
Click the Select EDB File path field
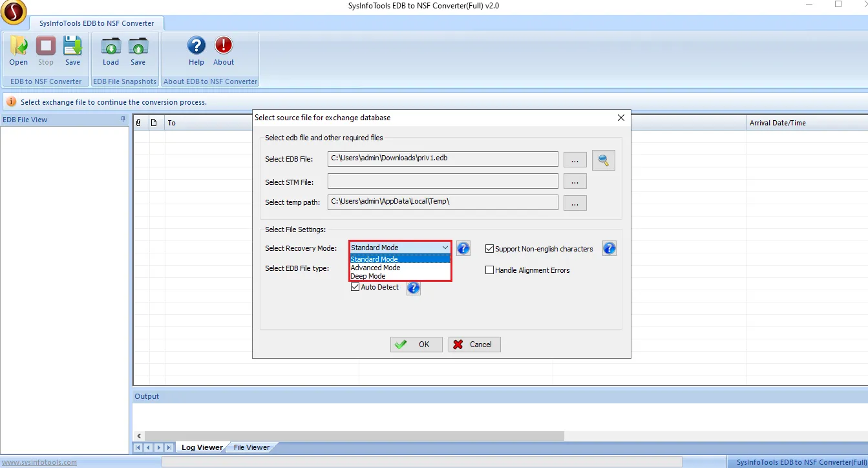[x=443, y=159]
